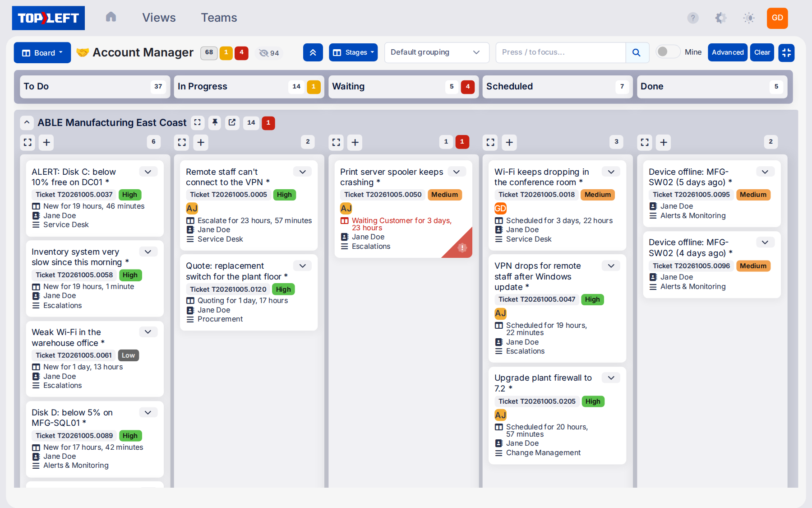
Task: Click the Advanced button
Action: [x=728, y=52]
